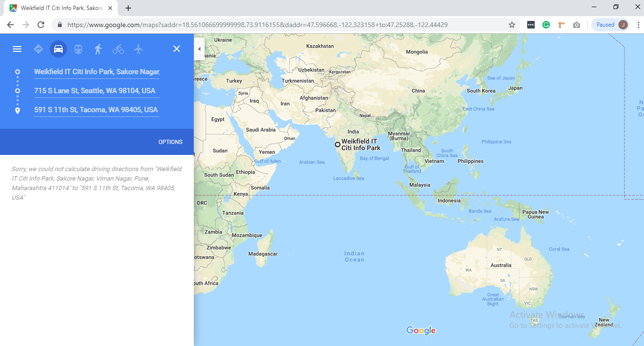The height and width of the screenshot is (346, 644).
Task: Collapse the side panel arrow
Action: coord(199,49)
